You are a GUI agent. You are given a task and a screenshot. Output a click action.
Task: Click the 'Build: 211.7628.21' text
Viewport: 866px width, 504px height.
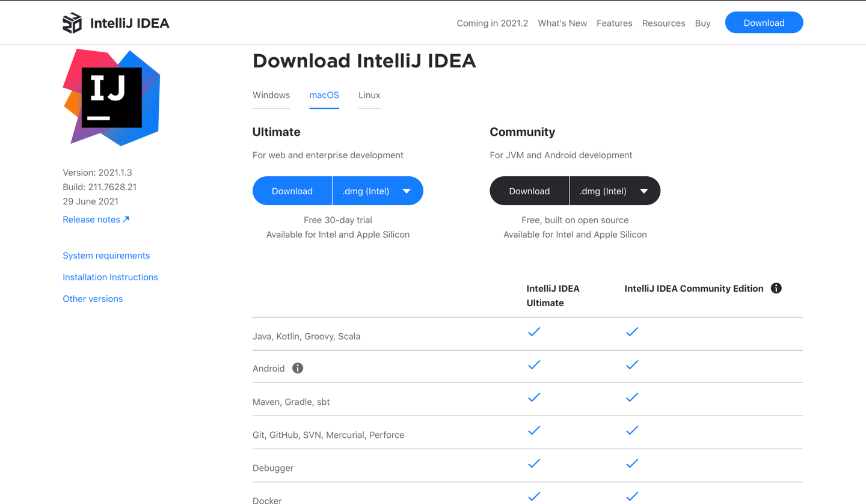pos(100,187)
